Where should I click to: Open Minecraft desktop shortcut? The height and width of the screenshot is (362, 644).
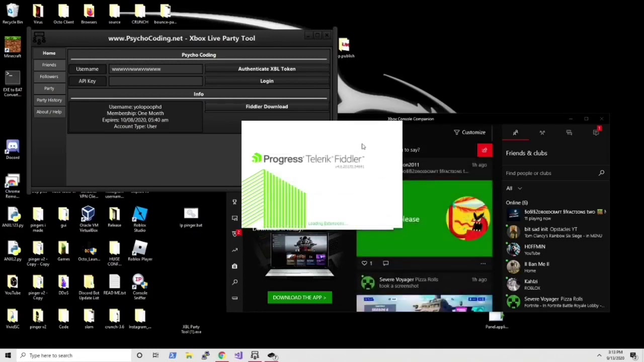tap(13, 48)
